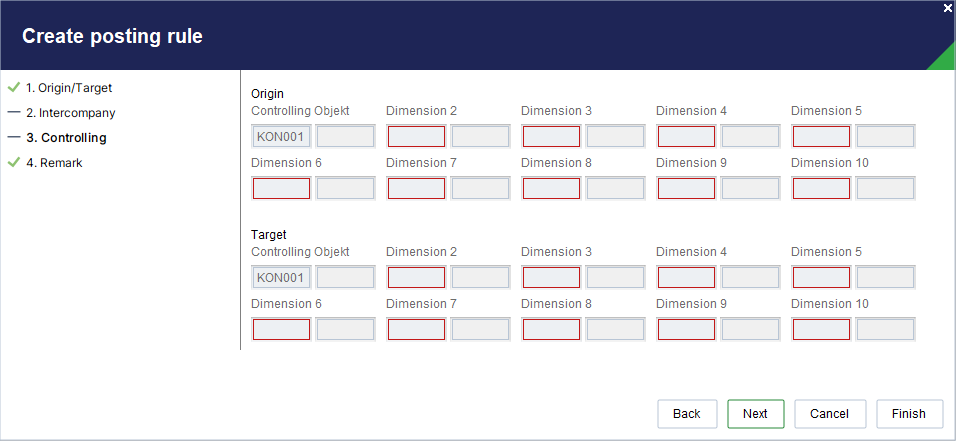956x441 pixels.
Task: Click Origin Dimension 8 code field
Action: pyautogui.click(x=551, y=188)
